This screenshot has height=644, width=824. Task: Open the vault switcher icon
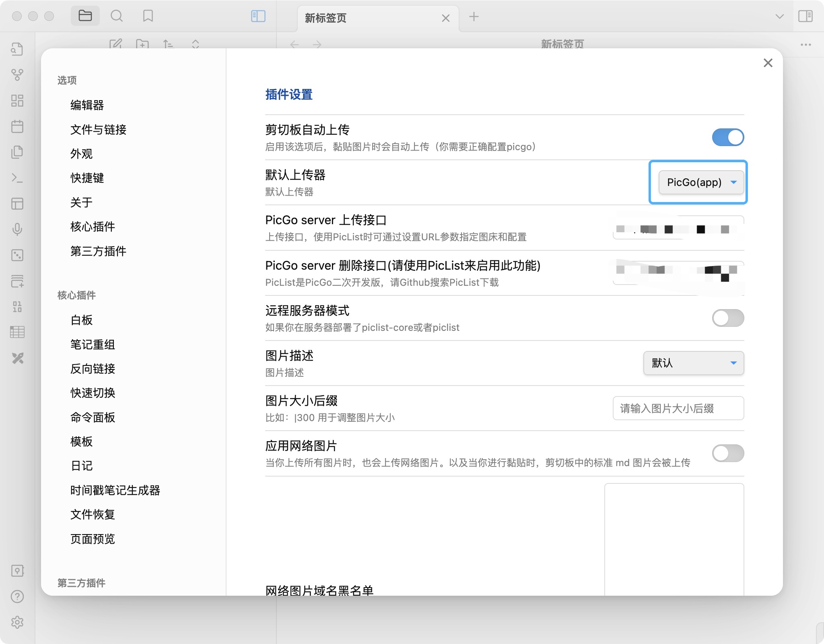coord(17,571)
